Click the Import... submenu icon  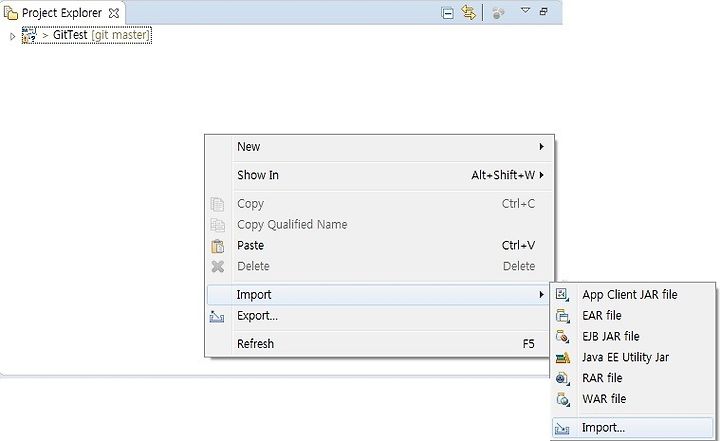562,429
